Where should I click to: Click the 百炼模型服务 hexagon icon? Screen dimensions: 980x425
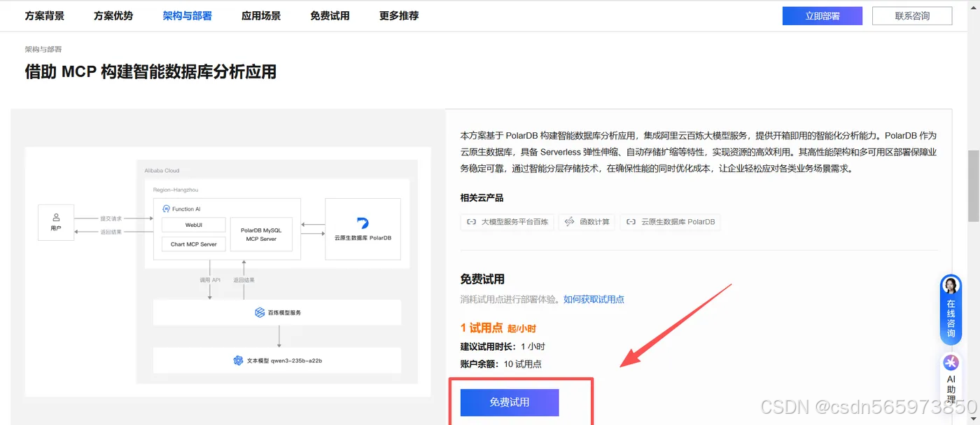pos(260,312)
